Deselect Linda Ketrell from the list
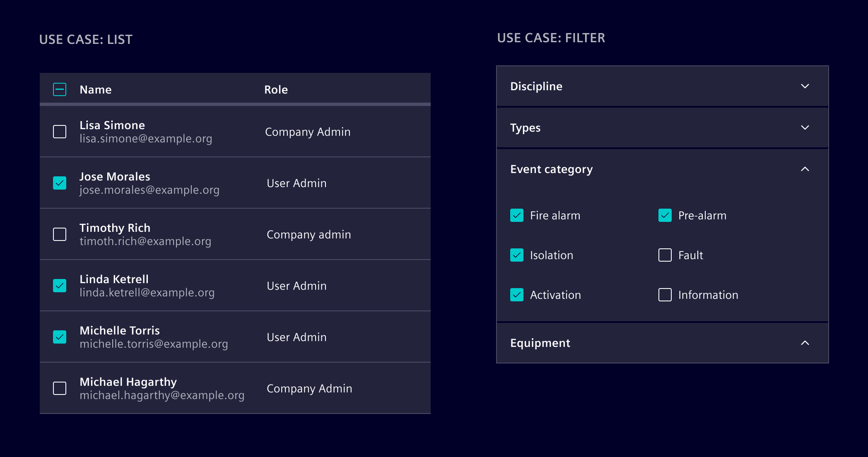 tap(60, 286)
